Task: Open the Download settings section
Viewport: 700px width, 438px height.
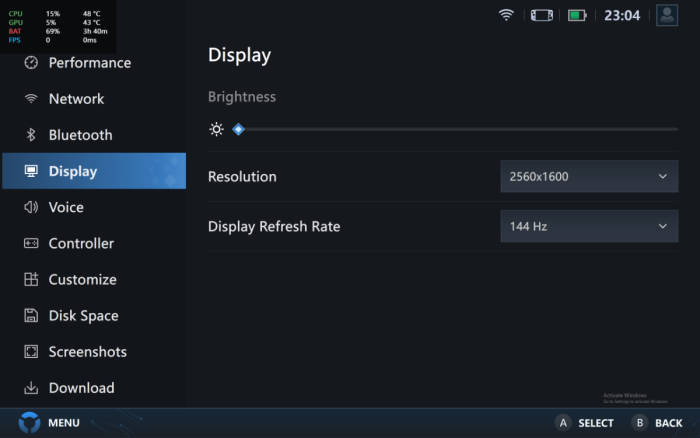Action: [x=81, y=388]
